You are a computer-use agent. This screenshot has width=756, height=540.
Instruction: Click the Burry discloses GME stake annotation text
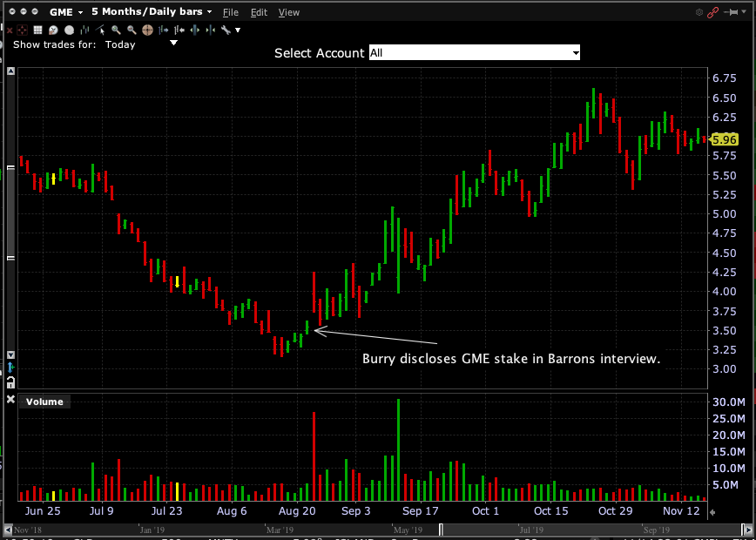(x=511, y=359)
